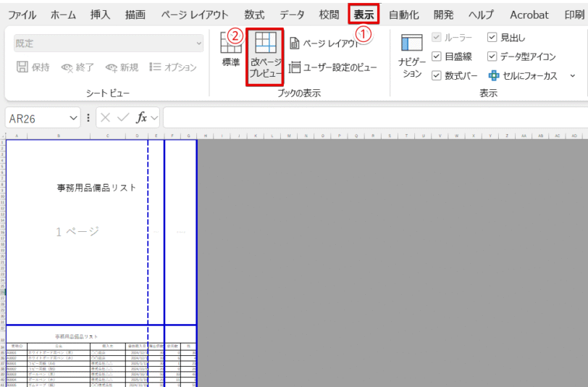Screen dimensions: 588x387
Task: Click the formula bar input field
Action: coord(375,118)
